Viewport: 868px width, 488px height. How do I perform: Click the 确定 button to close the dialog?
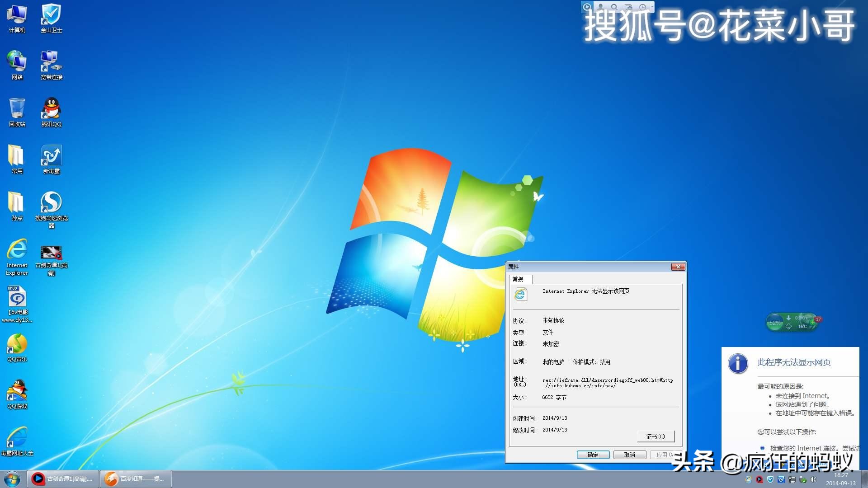click(593, 455)
